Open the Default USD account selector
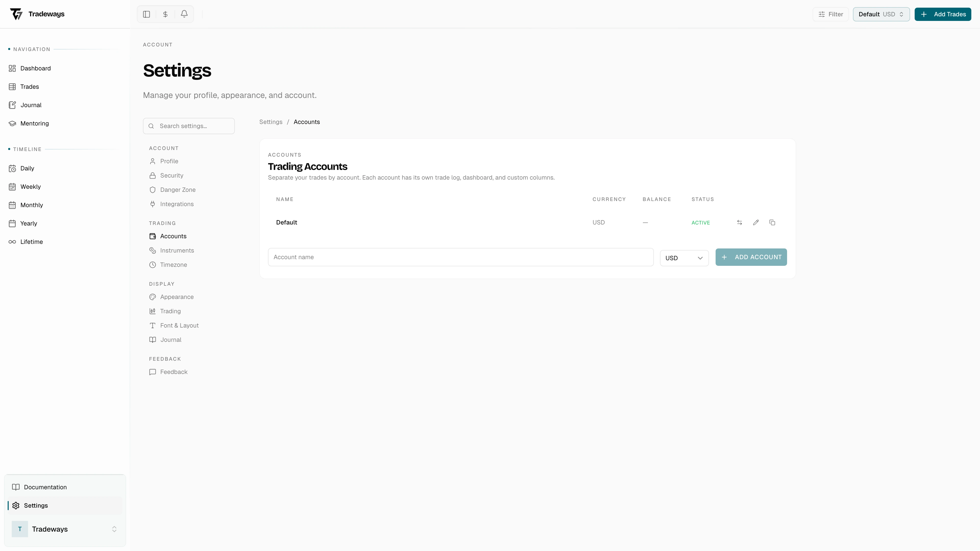 click(x=881, y=14)
